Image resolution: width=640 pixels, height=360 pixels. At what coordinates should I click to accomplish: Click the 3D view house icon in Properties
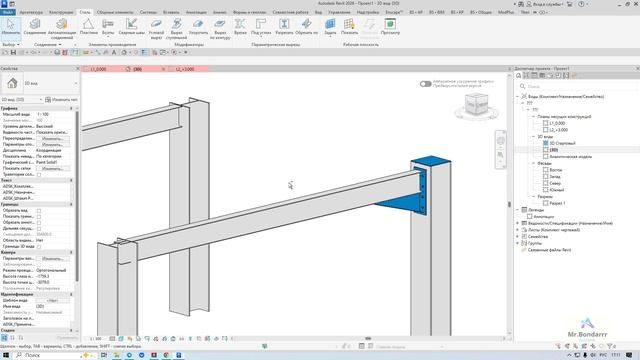coord(12,83)
